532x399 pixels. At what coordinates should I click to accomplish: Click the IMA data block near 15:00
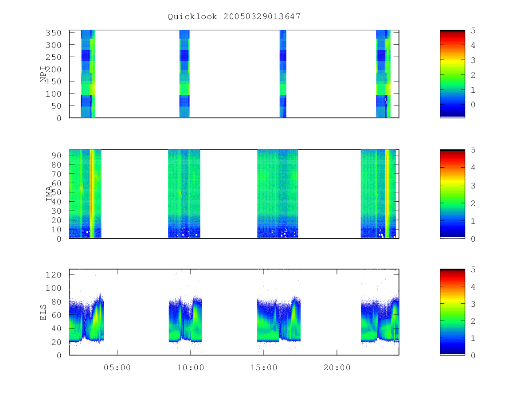278,194
